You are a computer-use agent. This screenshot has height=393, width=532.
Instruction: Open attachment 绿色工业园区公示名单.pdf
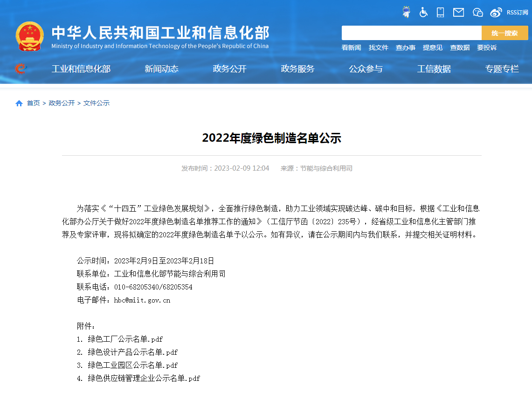click(133, 365)
